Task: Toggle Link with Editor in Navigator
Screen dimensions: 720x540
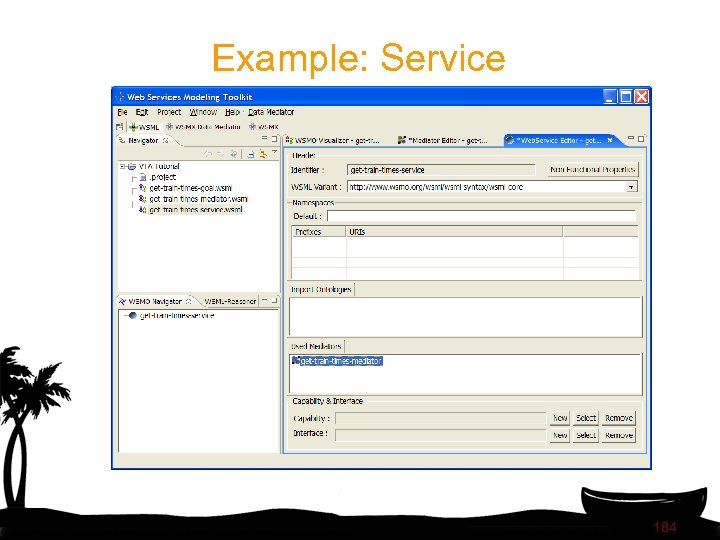Action: tap(263, 154)
